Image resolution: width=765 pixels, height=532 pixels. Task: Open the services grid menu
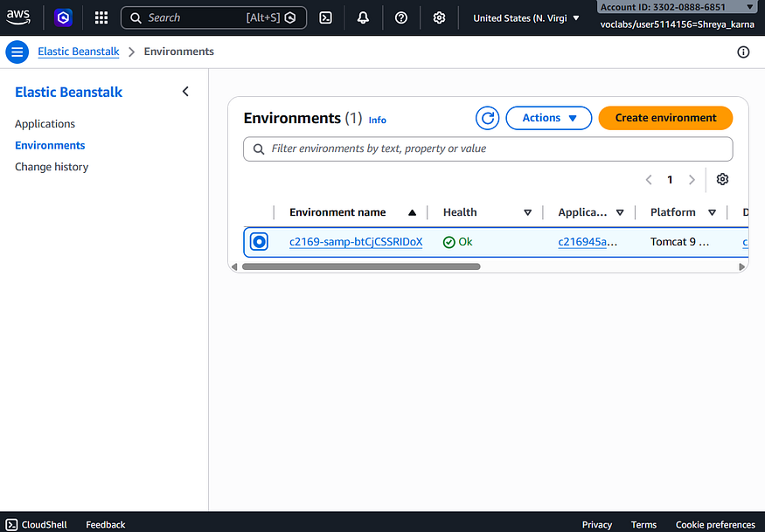click(x=101, y=18)
